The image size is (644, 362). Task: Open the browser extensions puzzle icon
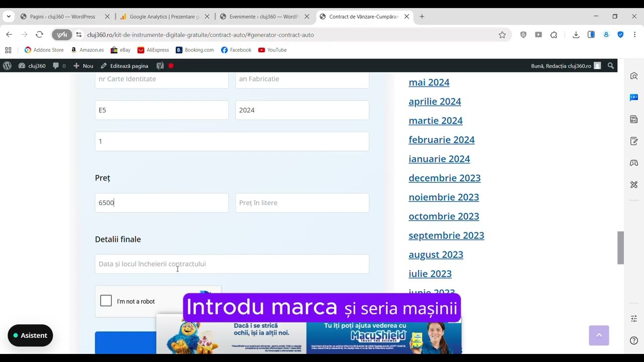tap(554, 35)
